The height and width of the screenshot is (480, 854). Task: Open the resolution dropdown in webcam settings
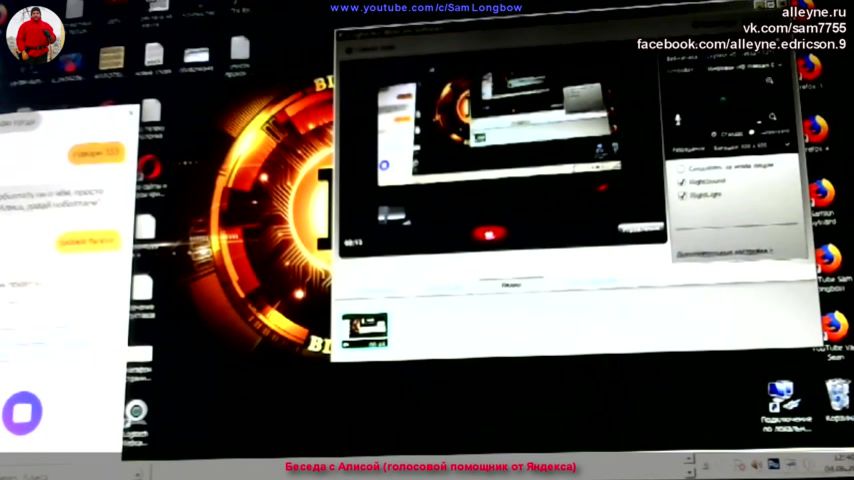pyautogui.click(x=730, y=146)
